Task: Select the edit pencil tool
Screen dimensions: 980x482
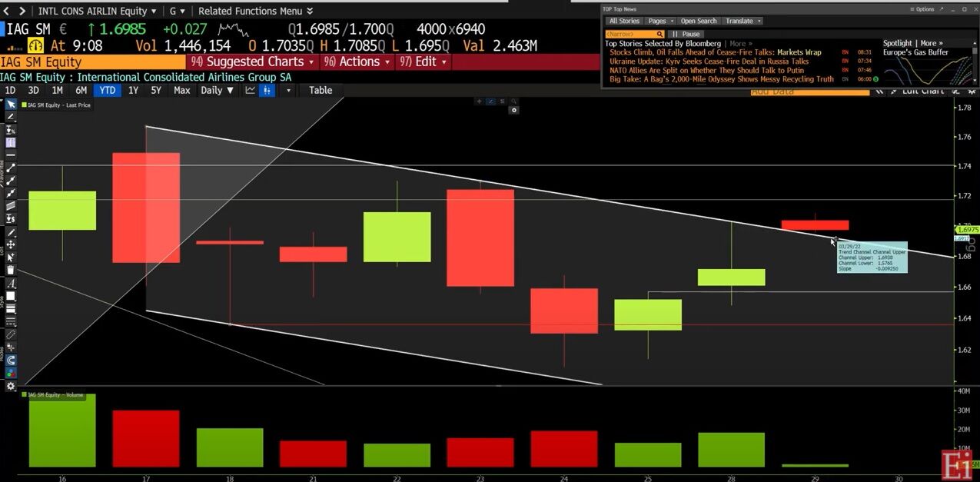Action: 11,233
